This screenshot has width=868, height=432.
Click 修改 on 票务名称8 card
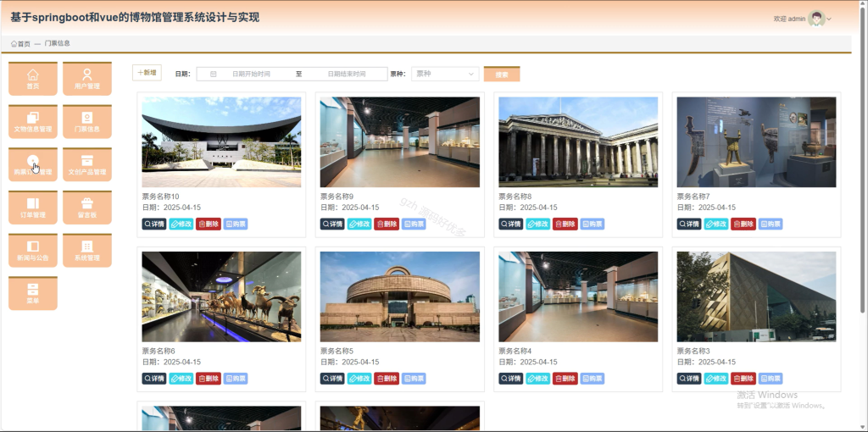(x=538, y=224)
